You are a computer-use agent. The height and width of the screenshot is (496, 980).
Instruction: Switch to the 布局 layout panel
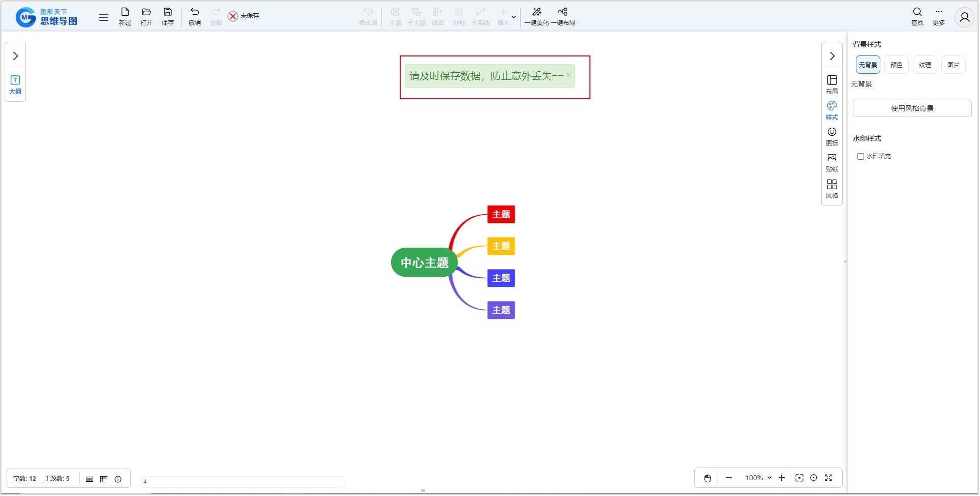pyautogui.click(x=832, y=85)
